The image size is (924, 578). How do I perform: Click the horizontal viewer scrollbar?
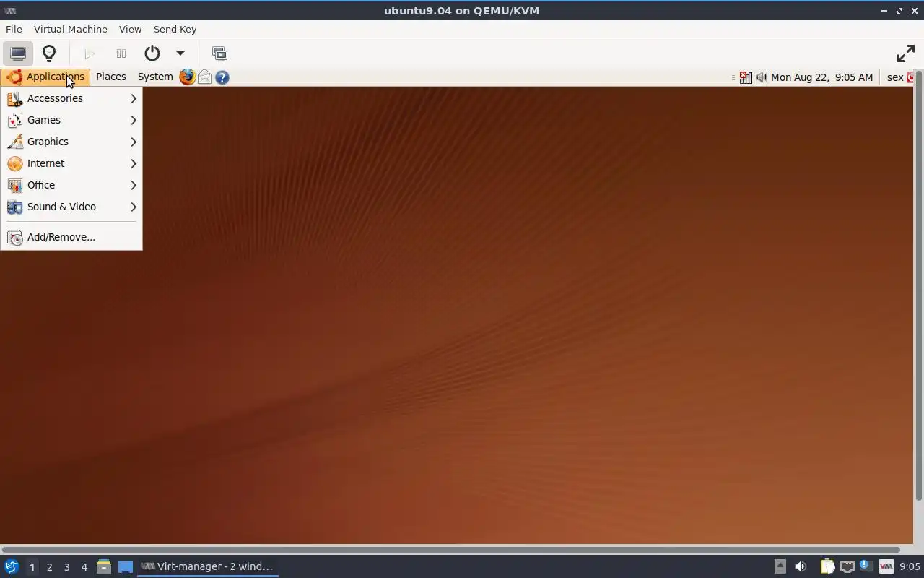pos(451,550)
